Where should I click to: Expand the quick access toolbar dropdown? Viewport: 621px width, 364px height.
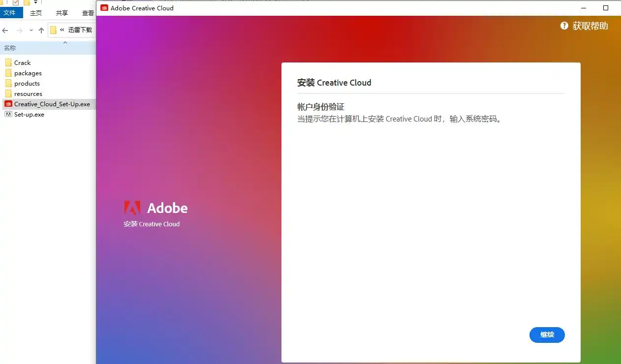[35, 2]
